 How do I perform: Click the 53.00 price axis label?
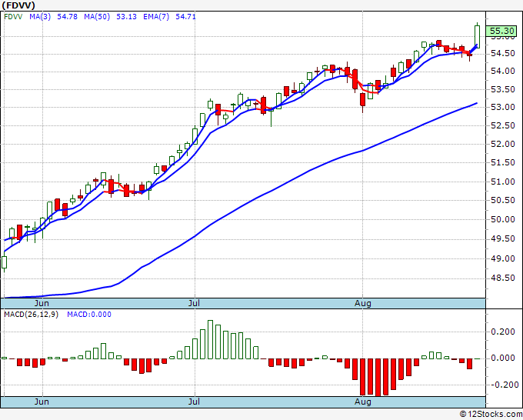coord(503,108)
